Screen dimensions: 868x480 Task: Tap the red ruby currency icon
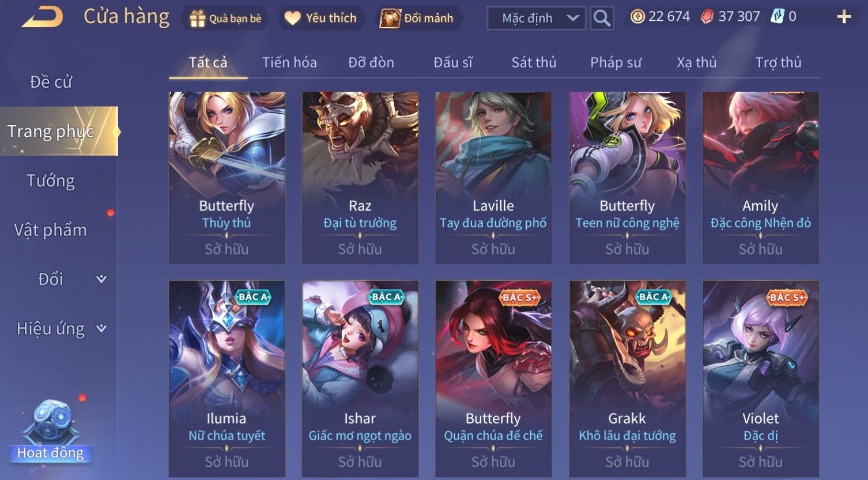pyautogui.click(x=707, y=17)
